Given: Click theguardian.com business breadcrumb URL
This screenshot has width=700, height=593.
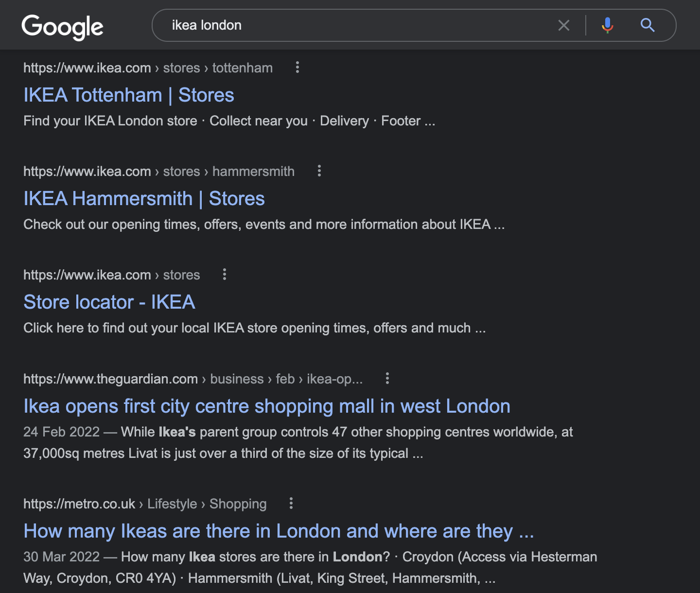Looking at the screenshot, I should (193, 379).
